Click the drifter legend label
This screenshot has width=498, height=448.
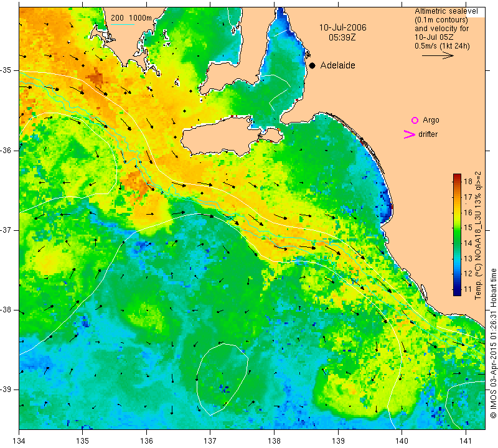pos(428,134)
